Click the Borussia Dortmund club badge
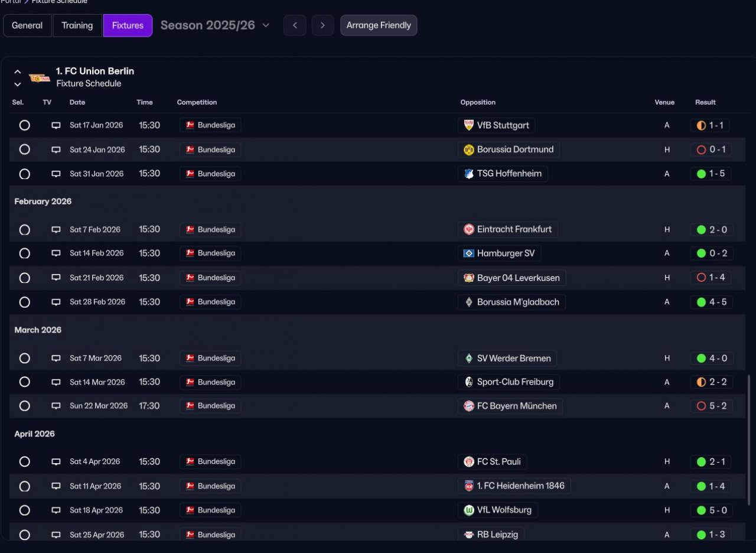Viewport: 756px width, 553px height. (x=469, y=149)
